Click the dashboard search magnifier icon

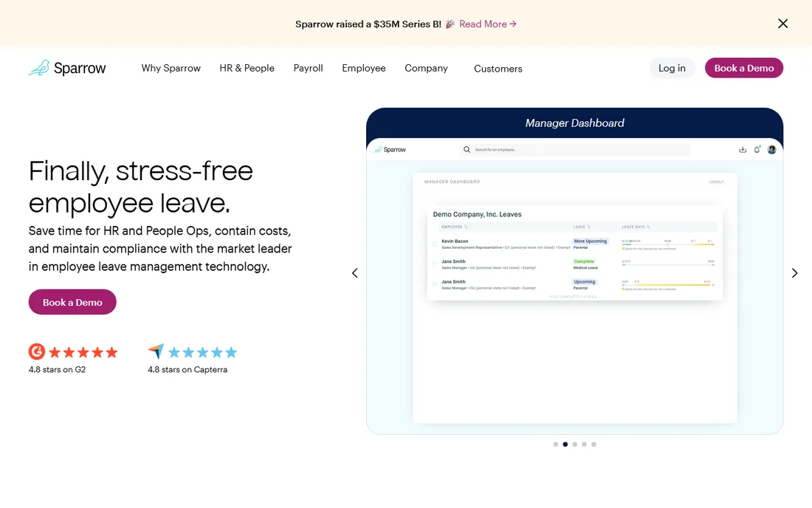(x=467, y=150)
